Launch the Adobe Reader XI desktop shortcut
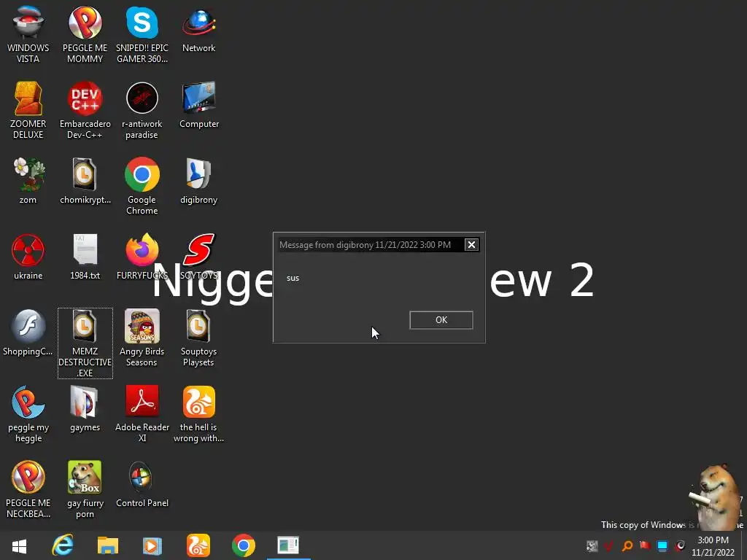The width and height of the screenshot is (747, 560). 142,414
